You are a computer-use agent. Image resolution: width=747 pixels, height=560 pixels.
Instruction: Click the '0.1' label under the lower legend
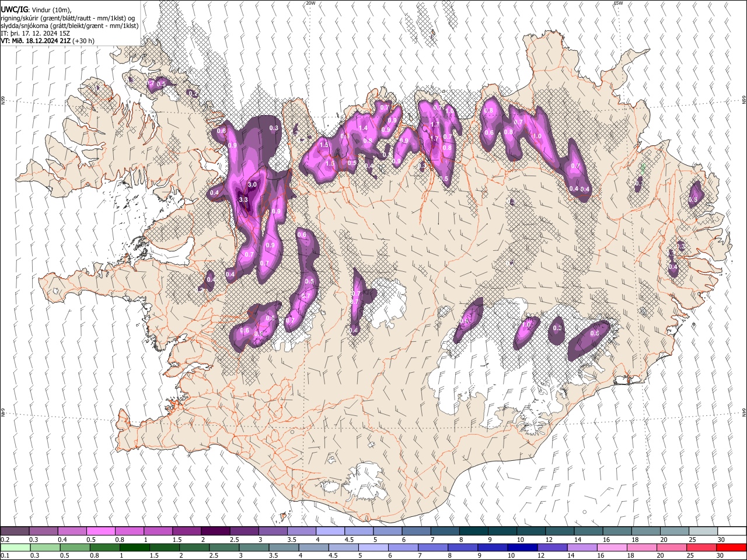pyautogui.click(x=5, y=555)
